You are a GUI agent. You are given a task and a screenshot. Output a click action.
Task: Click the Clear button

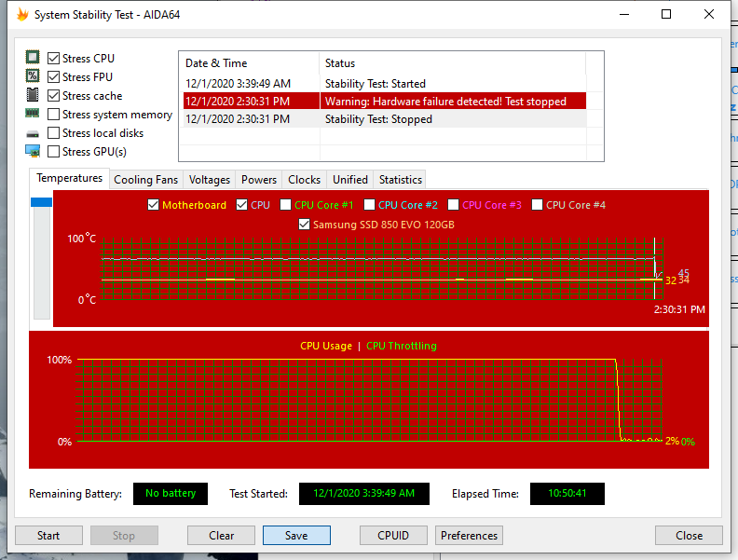tap(221, 536)
